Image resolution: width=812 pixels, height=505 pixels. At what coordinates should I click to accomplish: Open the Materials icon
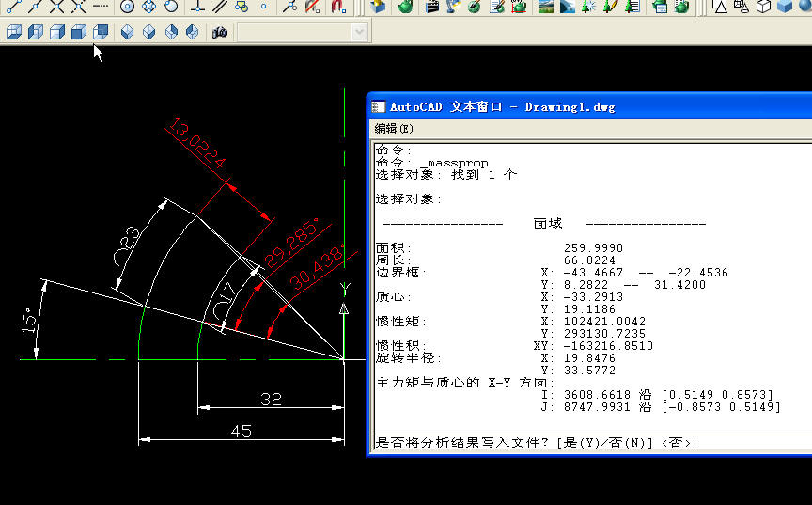475,7
